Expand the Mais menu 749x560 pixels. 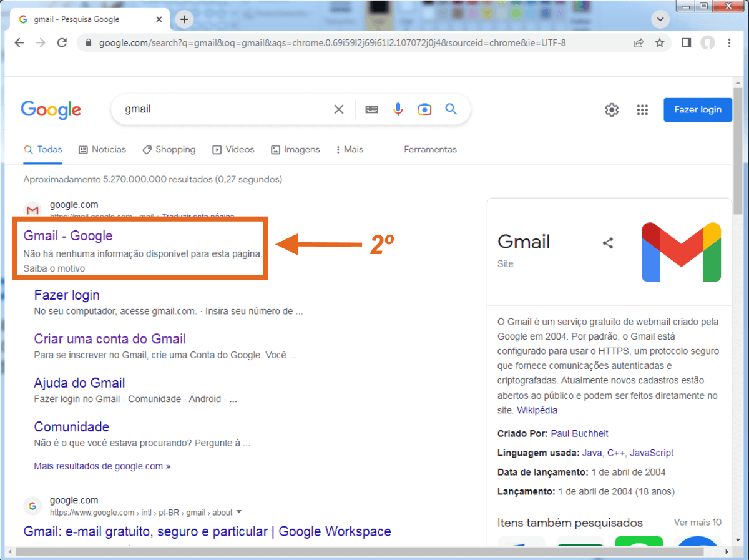coord(350,150)
